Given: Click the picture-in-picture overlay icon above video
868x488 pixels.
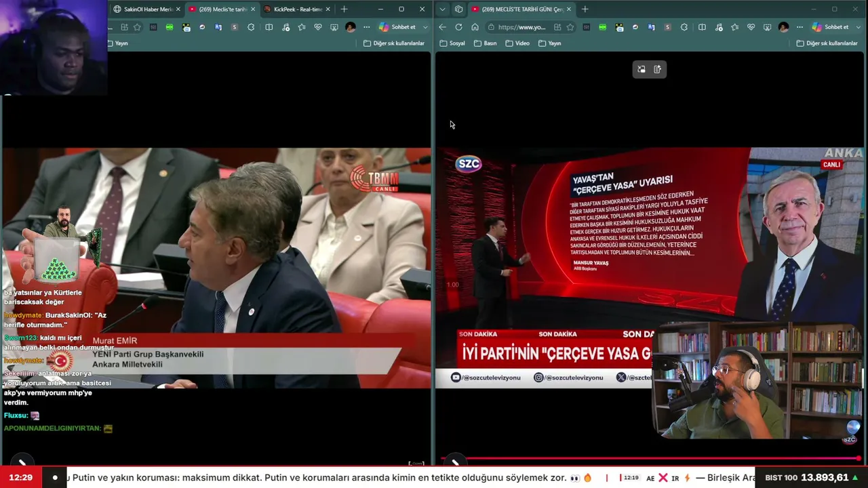Looking at the screenshot, I should [642, 69].
